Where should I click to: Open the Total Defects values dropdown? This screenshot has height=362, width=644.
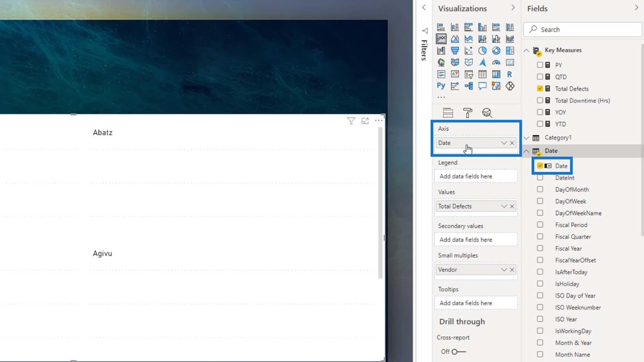click(504, 206)
